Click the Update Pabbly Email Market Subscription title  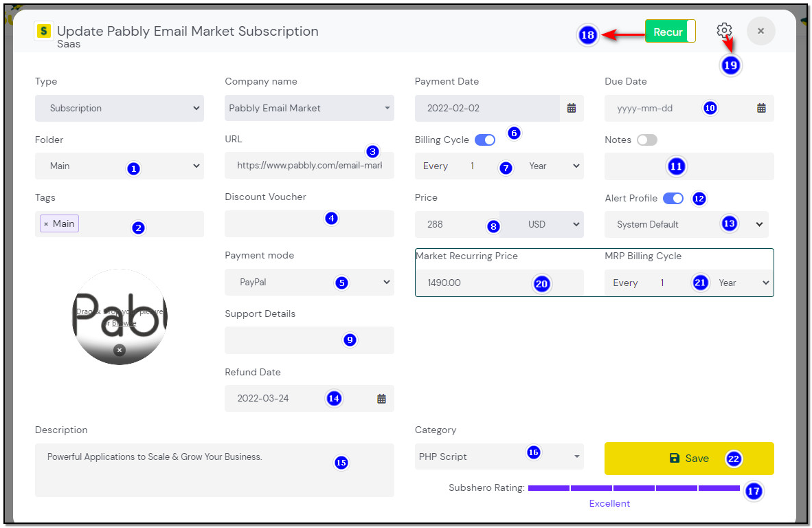click(x=188, y=31)
